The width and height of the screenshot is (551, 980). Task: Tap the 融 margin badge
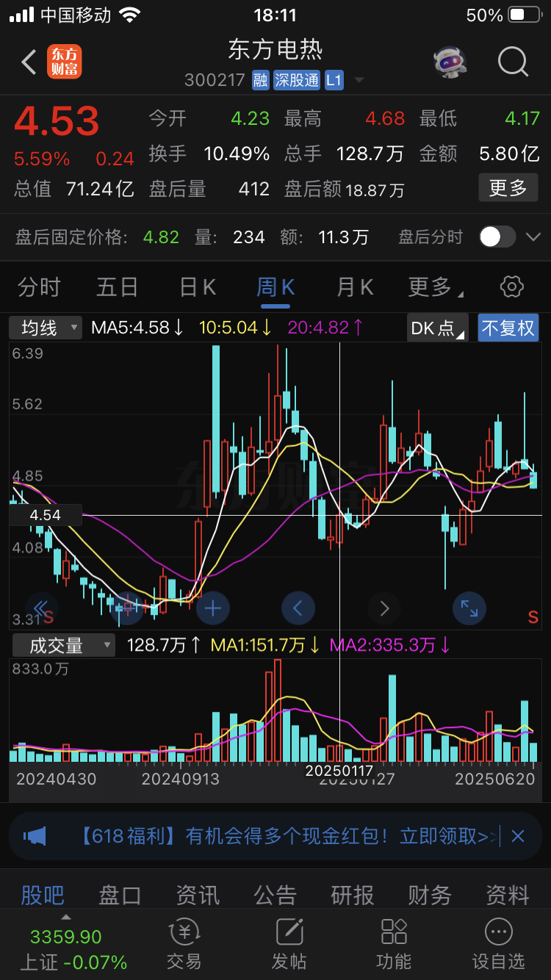point(260,79)
